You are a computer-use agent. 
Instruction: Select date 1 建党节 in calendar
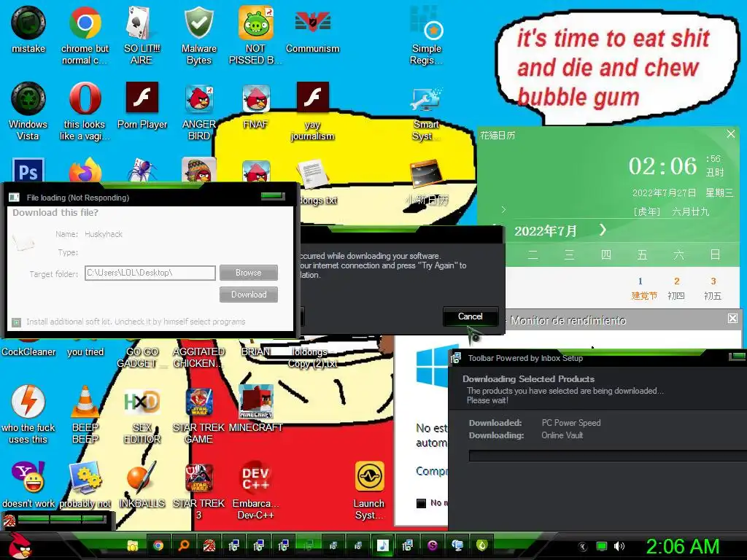(643, 289)
